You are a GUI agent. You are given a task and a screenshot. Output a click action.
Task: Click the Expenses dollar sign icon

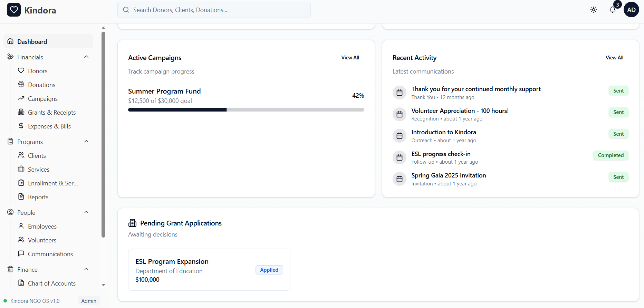pos(21,126)
